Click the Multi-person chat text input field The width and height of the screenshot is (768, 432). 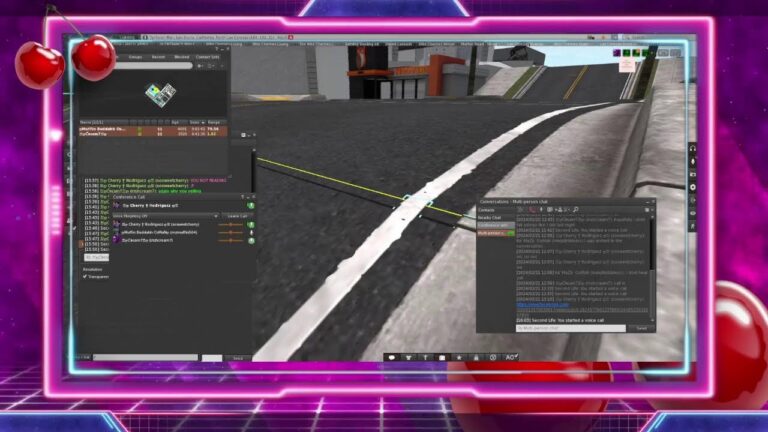(x=571, y=328)
